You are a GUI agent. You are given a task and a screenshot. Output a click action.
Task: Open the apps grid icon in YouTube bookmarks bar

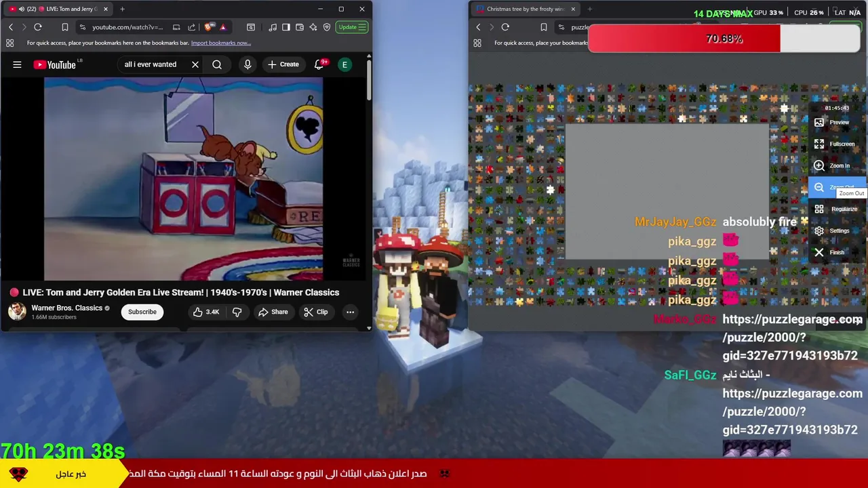[9, 43]
